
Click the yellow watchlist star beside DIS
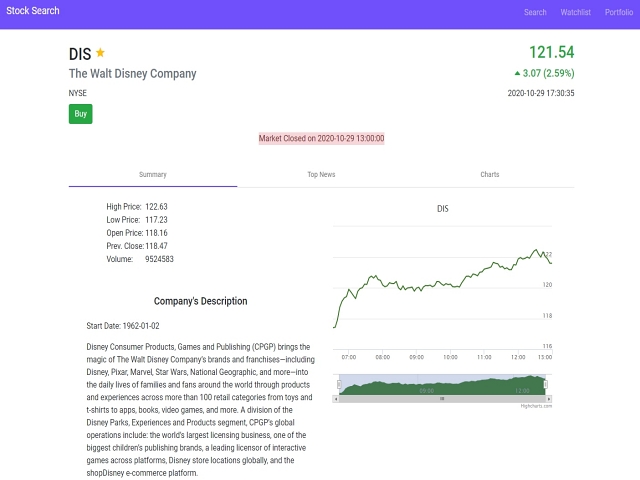tap(100, 53)
